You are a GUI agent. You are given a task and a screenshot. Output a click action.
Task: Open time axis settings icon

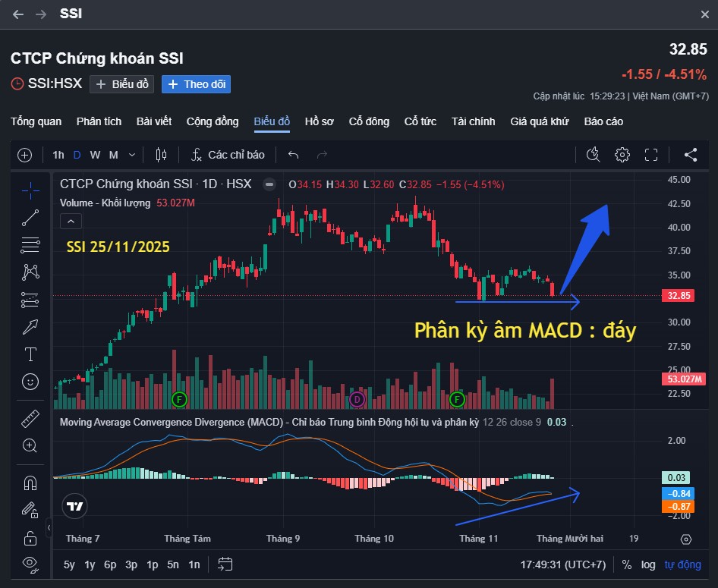point(686,539)
